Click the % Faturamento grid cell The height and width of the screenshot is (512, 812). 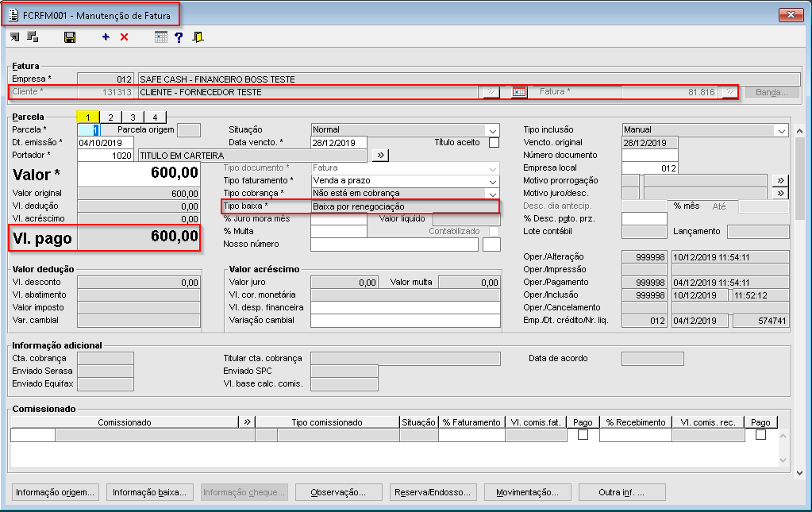pos(471,435)
